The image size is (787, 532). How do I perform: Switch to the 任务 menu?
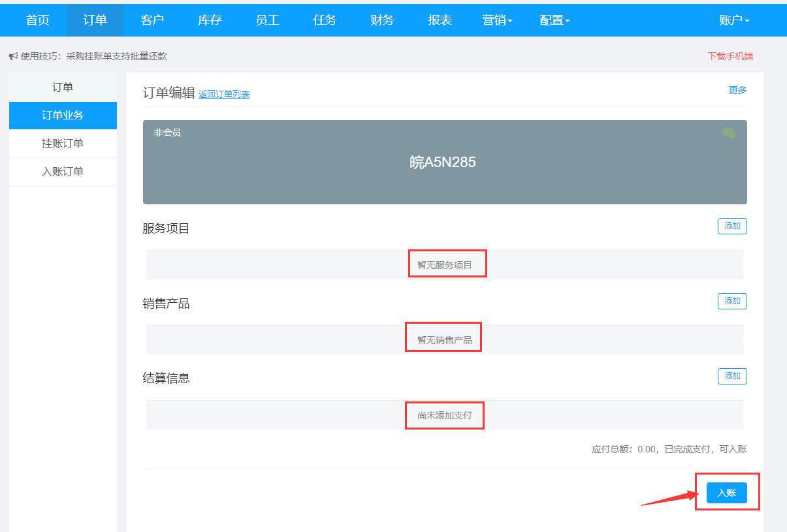click(325, 20)
